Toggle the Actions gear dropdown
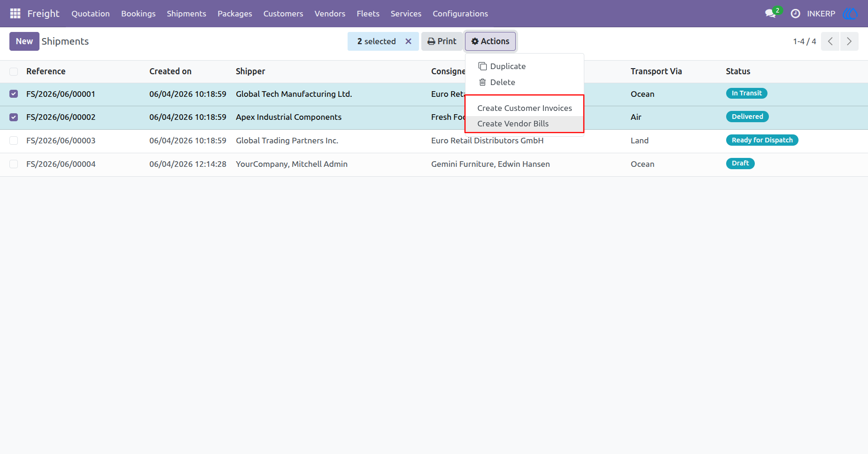 pyautogui.click(x=490, y=41)
